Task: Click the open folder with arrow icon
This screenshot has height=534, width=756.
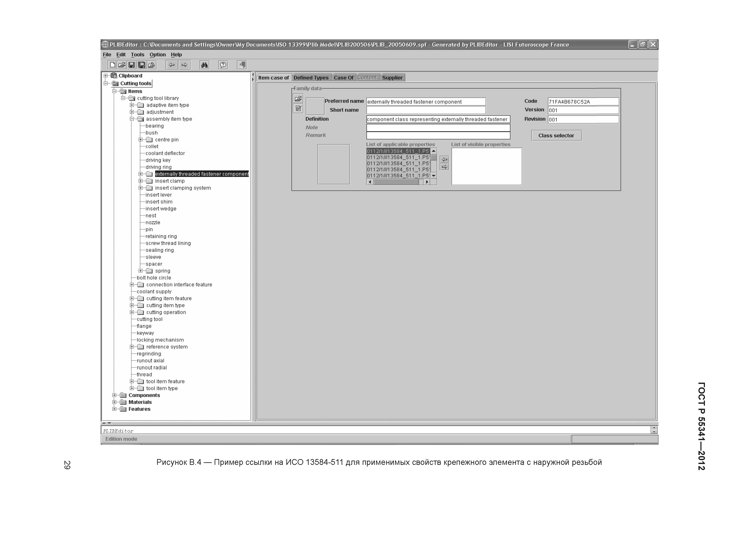Action: tap(152, 65)
